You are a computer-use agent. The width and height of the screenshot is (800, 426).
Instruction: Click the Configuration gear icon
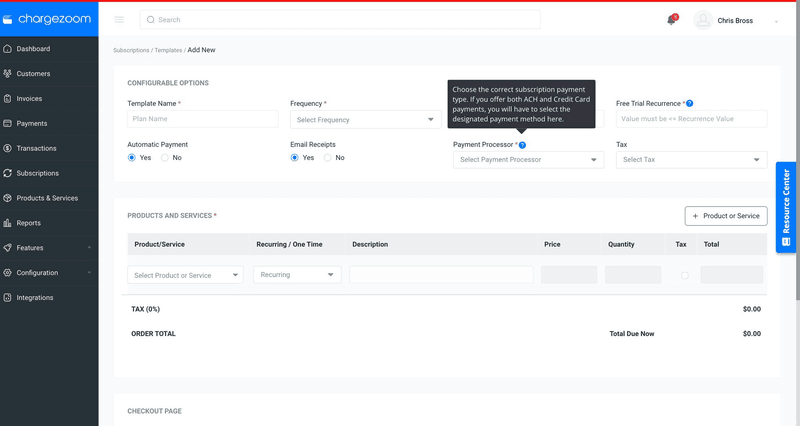(8, 273)
